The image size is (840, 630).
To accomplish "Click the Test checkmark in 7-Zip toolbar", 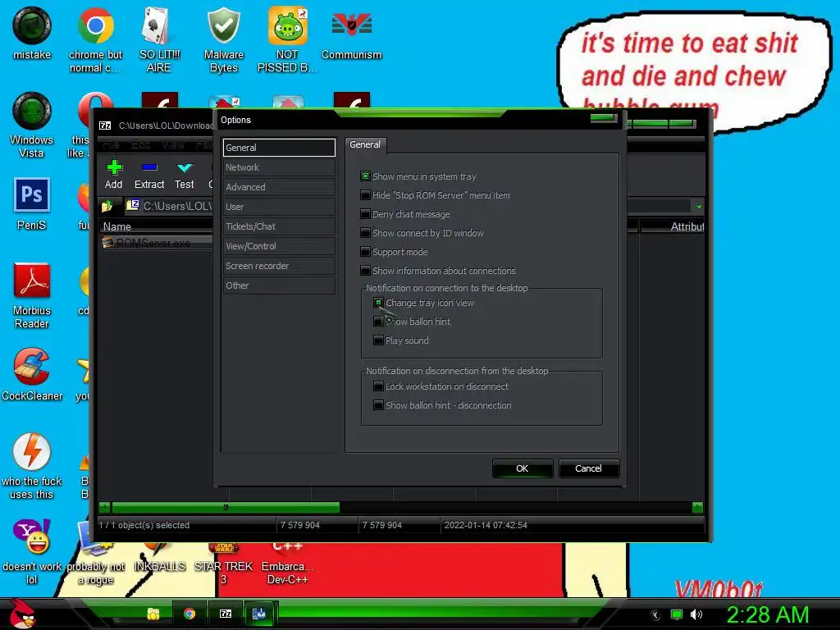I will [185, 175].
